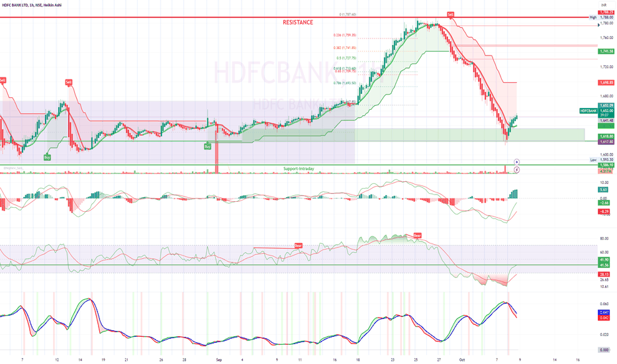617x364 pixels.
Task: Click the 1,760.00 price scale label
Action: pos(606,38)
